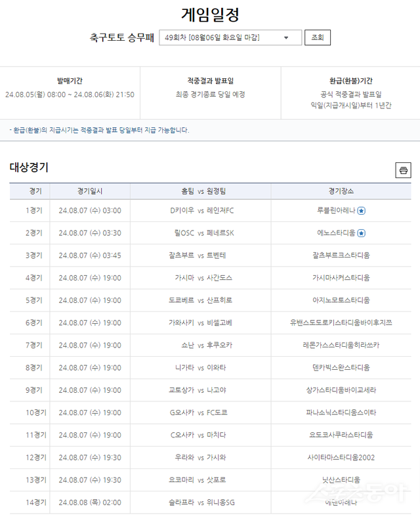Screen dimensions: 420x517
Task: Open the 49회차 round selection dropdown
Action: click(x=230, y=37)
